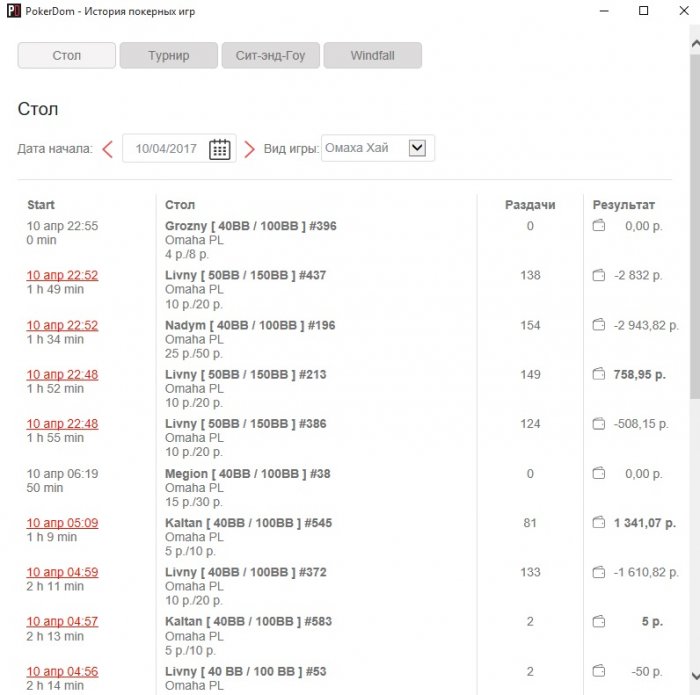Select table name Livny [ 50BB / 150BB ] #437
This screenshot has width=700, height=695.
tap(245, 275)
